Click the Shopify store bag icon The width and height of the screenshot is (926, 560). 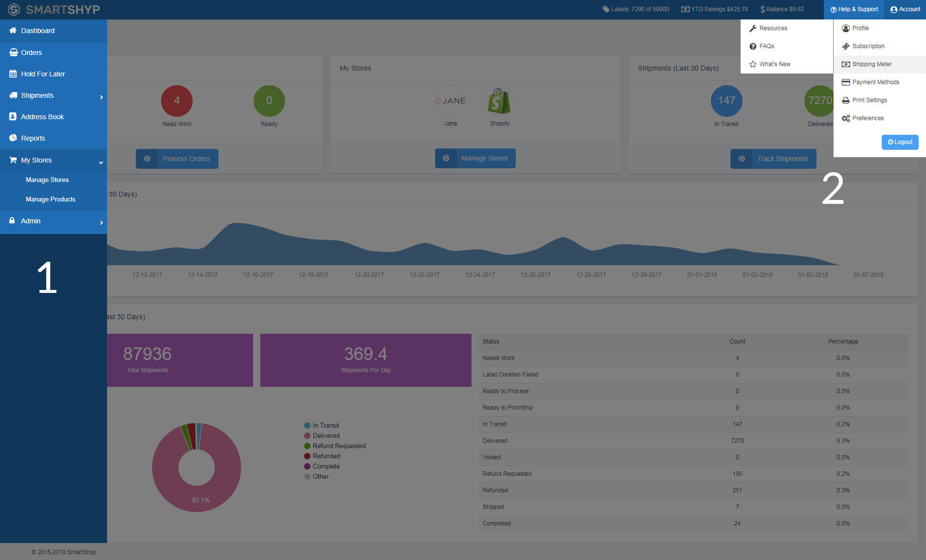tap(499, 101)
